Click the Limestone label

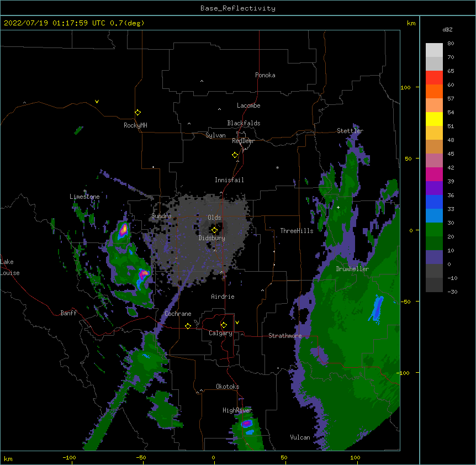[84, 197]
